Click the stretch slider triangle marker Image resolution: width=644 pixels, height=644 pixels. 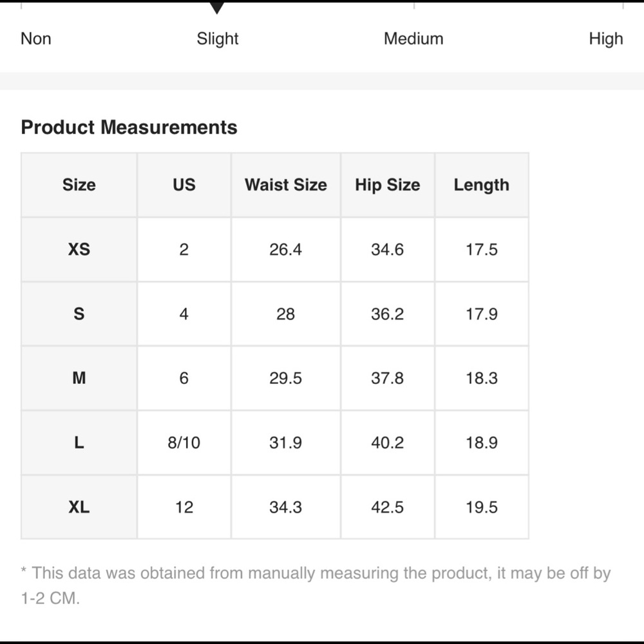(x=217, y=8)
